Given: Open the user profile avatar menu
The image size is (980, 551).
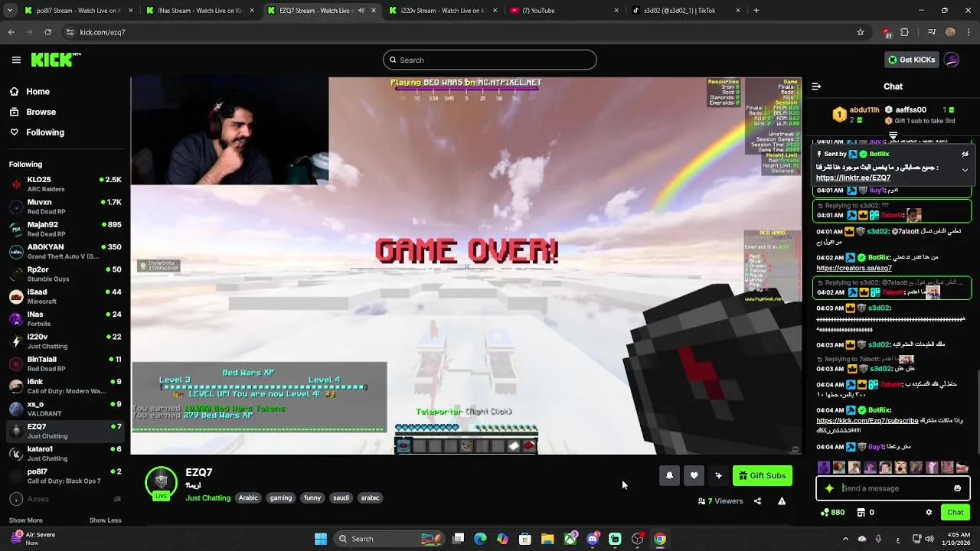Looking at the screenshot, I should (x=952, y=60).
